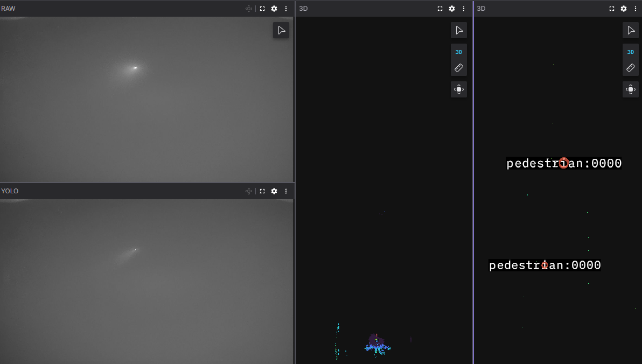Select ruler measure tool in middle 3D panel

coord(459,68)
